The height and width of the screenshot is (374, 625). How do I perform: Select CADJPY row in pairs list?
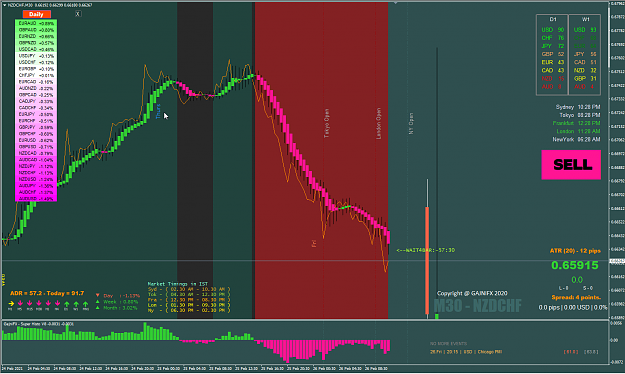coord(36,101)
